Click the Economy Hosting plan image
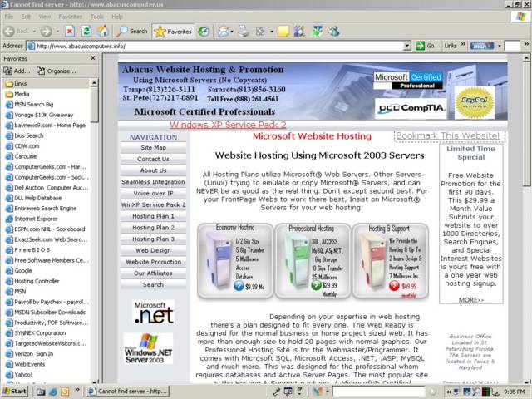Viewport: 532px width, 399px height. click(235, 261)
